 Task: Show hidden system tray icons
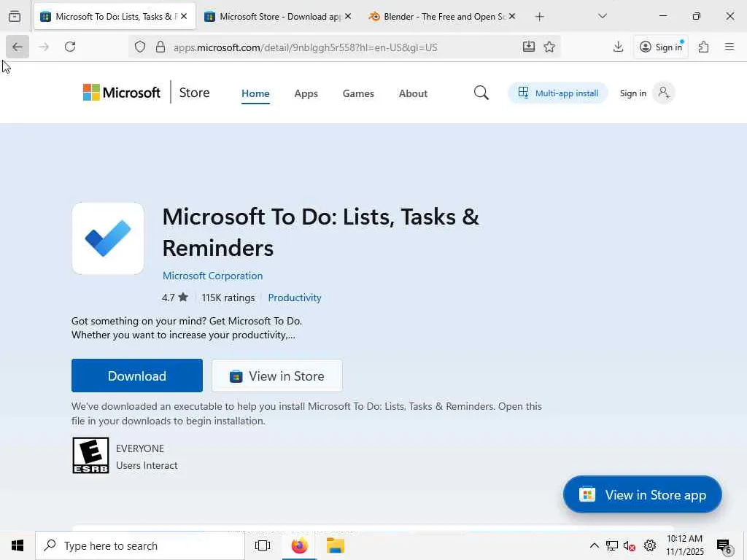(x=594, y=545)
